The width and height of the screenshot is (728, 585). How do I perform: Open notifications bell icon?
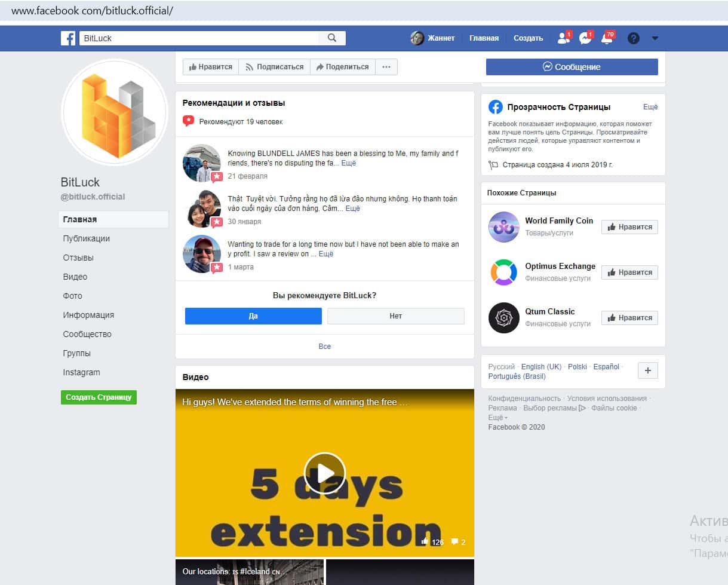pos(607,38)
